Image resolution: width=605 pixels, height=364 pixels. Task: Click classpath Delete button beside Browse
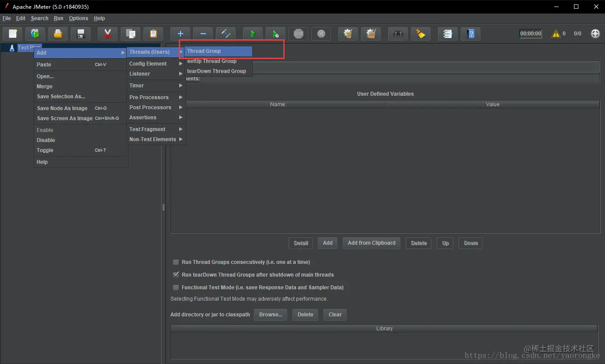pyautogui.click(x=306, y=315)
